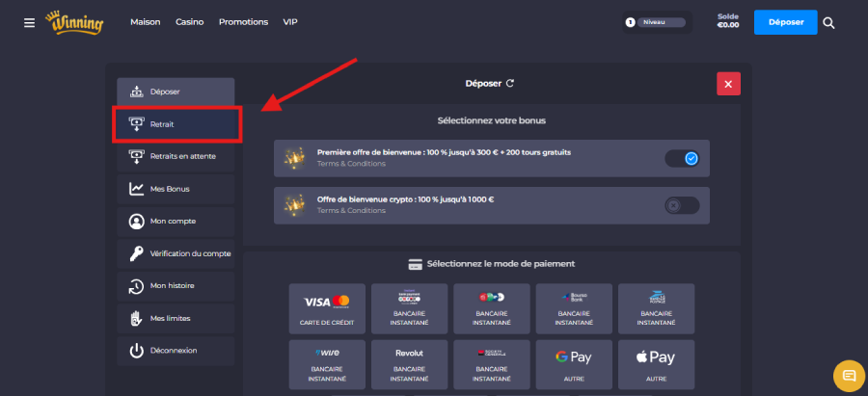The height and width of the screenshot is (396, 868).
Task: Select the Revolut instant banking option
Action: pyautogui.click(x=409, y=361)
